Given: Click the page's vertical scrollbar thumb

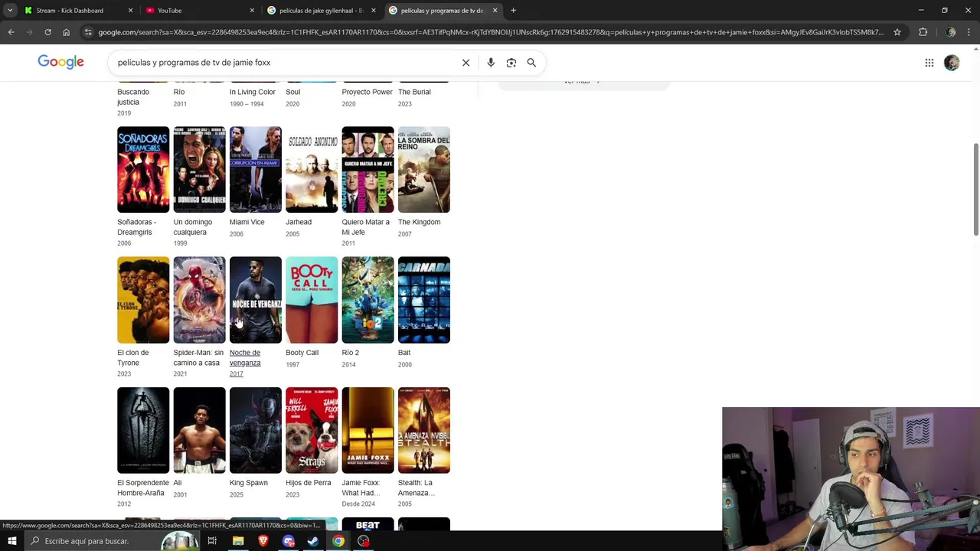Looking at the screenshot, I should pyautogui.click(x=976, y=189).
